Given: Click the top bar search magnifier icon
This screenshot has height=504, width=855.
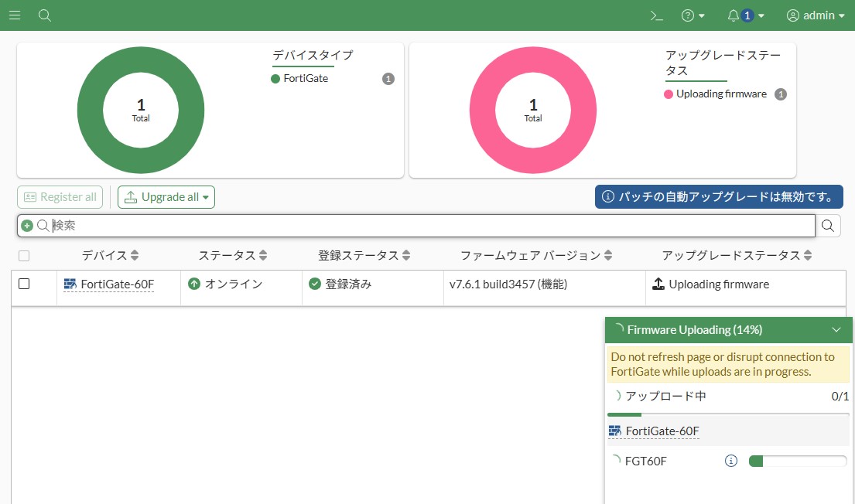Looking at the screenshot, I should pos(45,15).
